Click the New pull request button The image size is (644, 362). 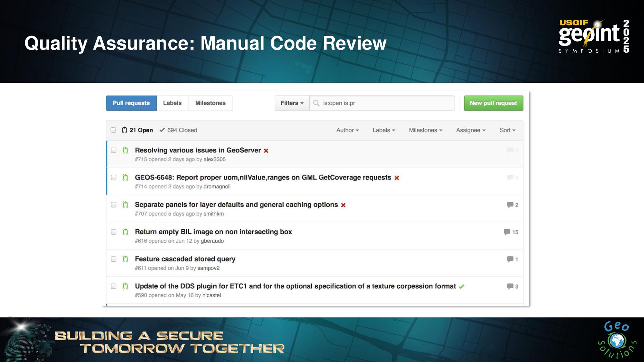[493, 103]
